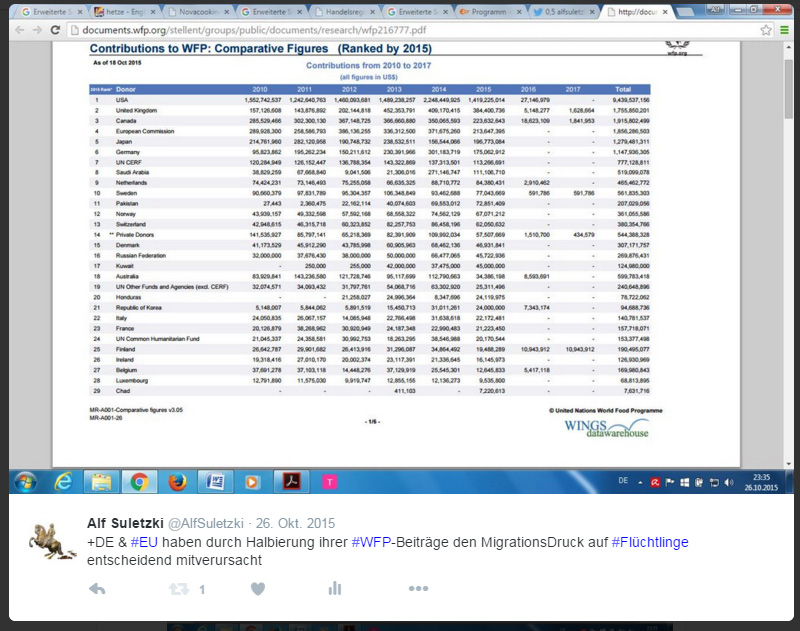Image resolution: width=800 pixels, height=631 pixels.
Task: Open the #EU hashtag link
Action: point(144,542)
